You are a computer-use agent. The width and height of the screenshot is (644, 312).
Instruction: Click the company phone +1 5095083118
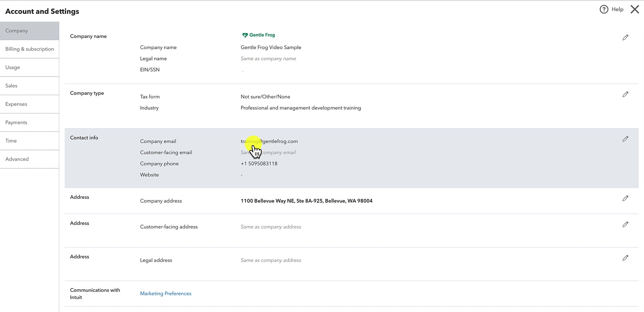pyautogui.click(x=259, y=163)
